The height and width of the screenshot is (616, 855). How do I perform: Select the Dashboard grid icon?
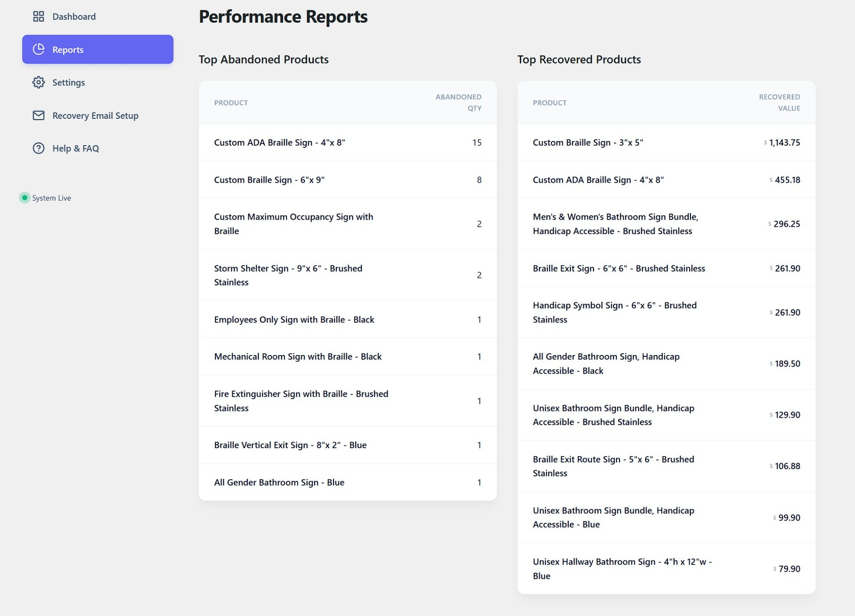click(x=38, y=16)
